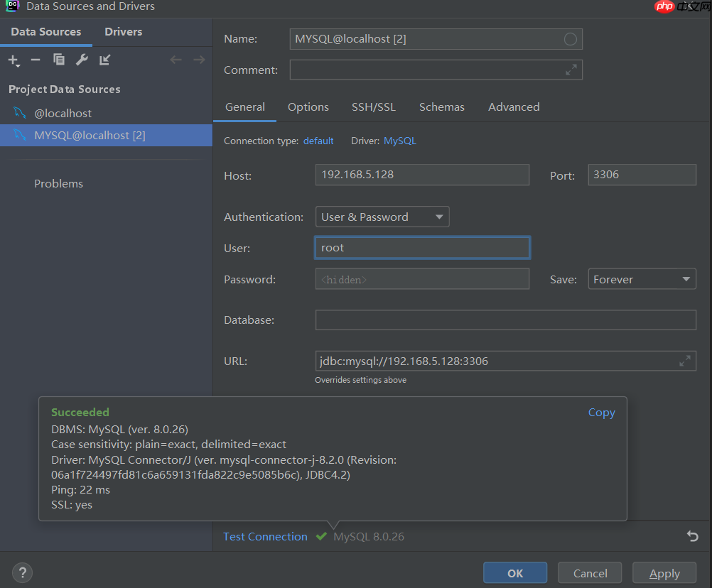Switch to the Data Sources tab
This screenshot has height=588, width=712.
point(46,32)
